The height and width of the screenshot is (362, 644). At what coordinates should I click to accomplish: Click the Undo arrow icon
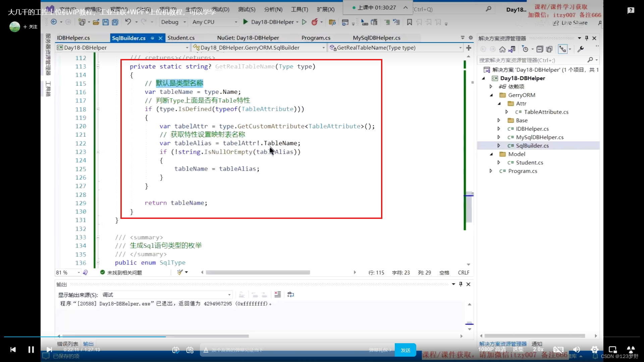(128, 22)
